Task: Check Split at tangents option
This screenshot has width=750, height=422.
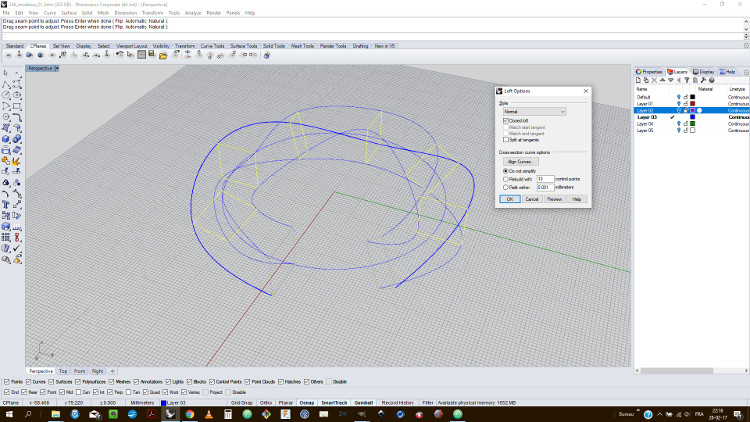Action: (506, 140)
